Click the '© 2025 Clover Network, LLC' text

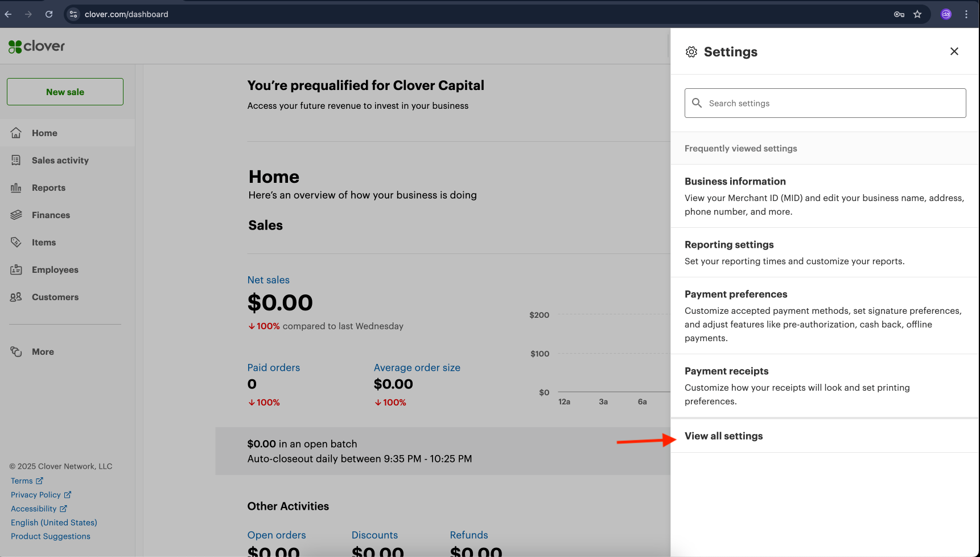61,466
